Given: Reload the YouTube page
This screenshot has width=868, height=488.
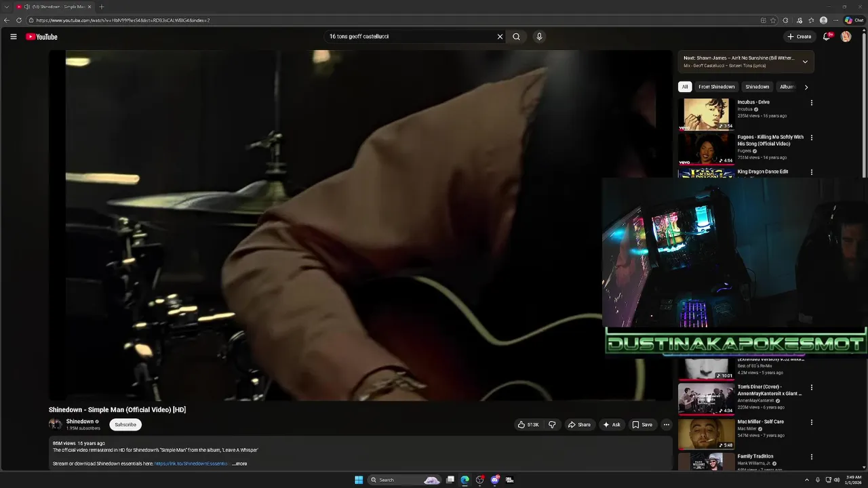Looking at the screenshot, I should coord(19,20).
